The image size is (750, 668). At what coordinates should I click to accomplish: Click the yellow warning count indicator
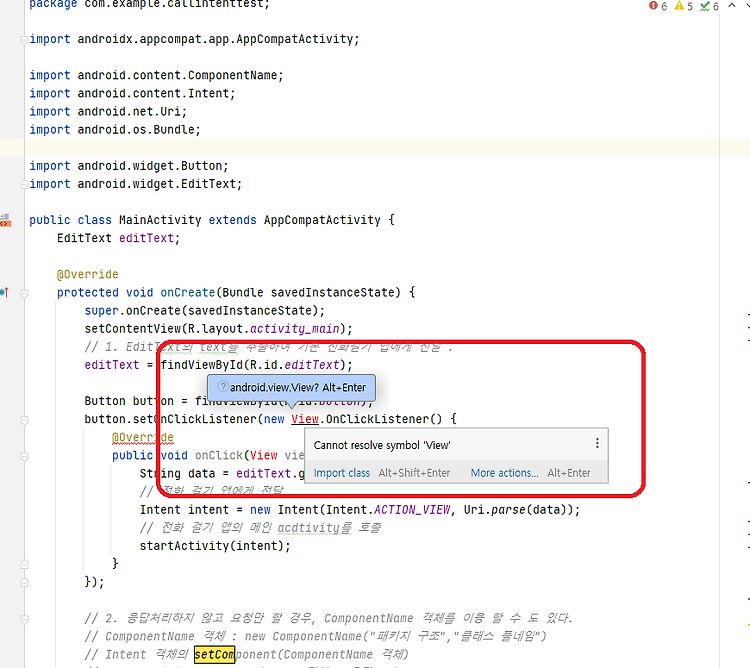pyautogui.click(x=684, y=6)
